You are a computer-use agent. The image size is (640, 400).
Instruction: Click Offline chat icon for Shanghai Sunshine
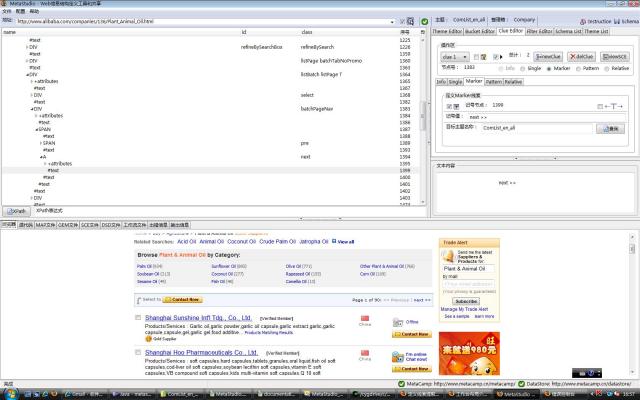[398, 322]
